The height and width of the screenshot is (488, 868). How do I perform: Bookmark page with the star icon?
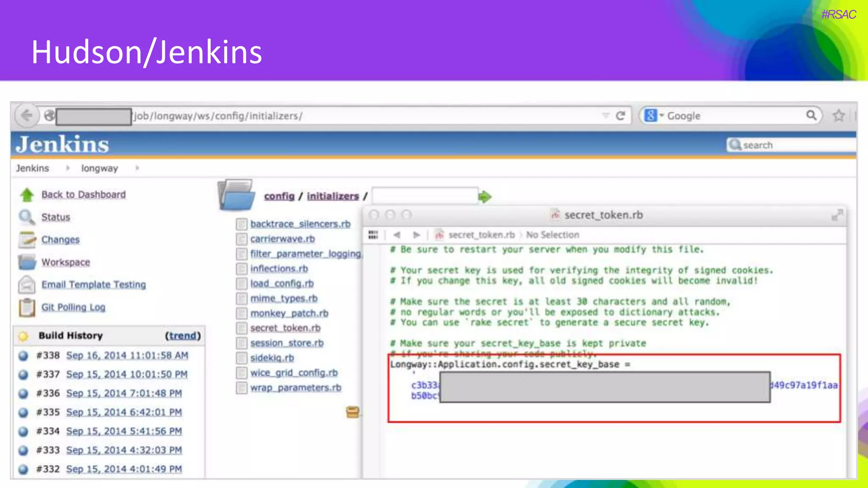pyautogui.click(x=838, y=115)
